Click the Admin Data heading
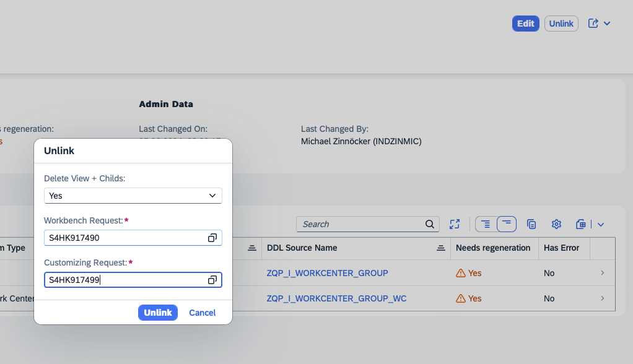Image resolution: width=633 pixels, height=364 pixels. click(166, 104)
